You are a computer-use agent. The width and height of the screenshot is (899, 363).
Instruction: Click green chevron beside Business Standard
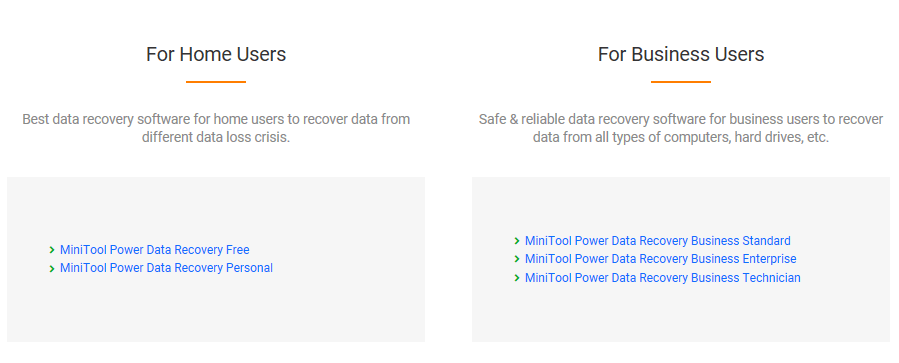(517, 241)
